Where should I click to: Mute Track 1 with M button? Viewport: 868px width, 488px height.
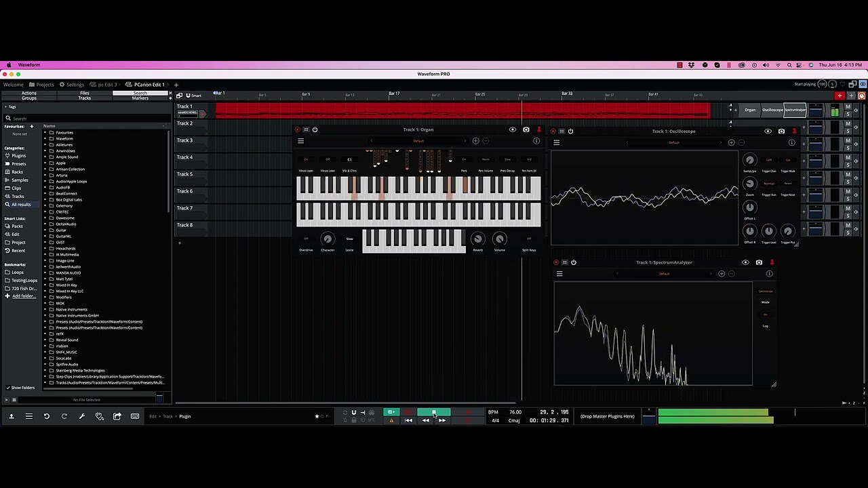click(x=848, y=108)
